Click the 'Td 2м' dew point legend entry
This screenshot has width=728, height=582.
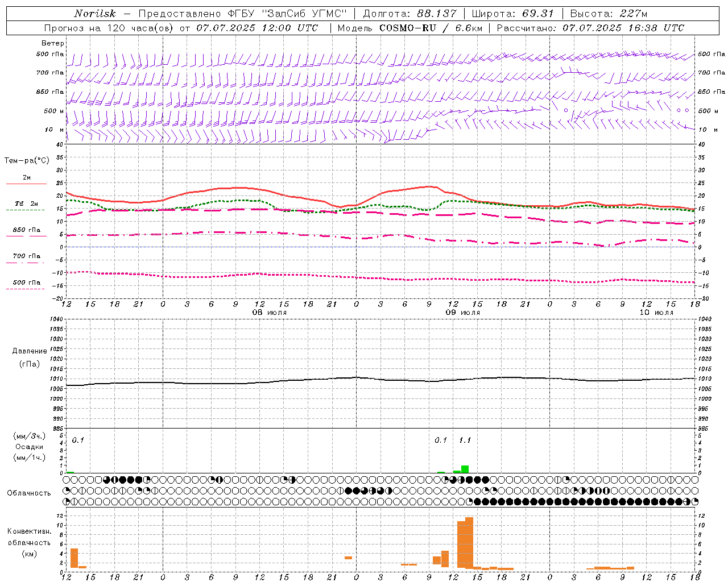(x=27, y=203)
